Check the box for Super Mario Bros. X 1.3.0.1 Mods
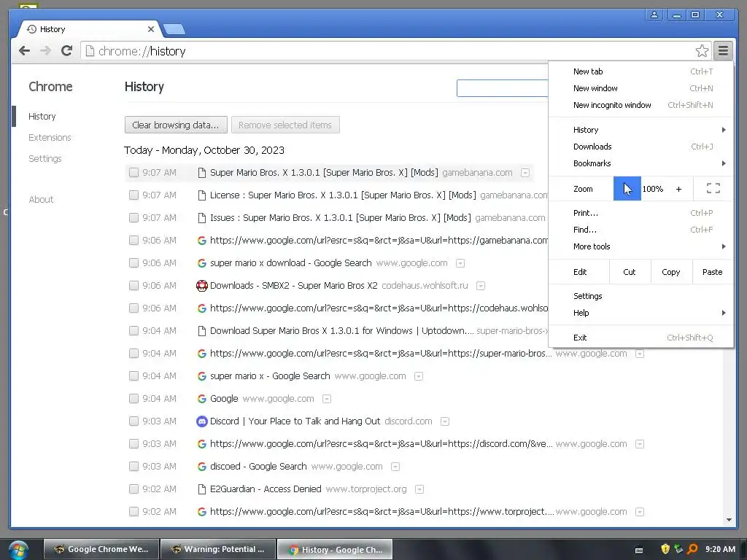747x560 pixels. point(134,172)
